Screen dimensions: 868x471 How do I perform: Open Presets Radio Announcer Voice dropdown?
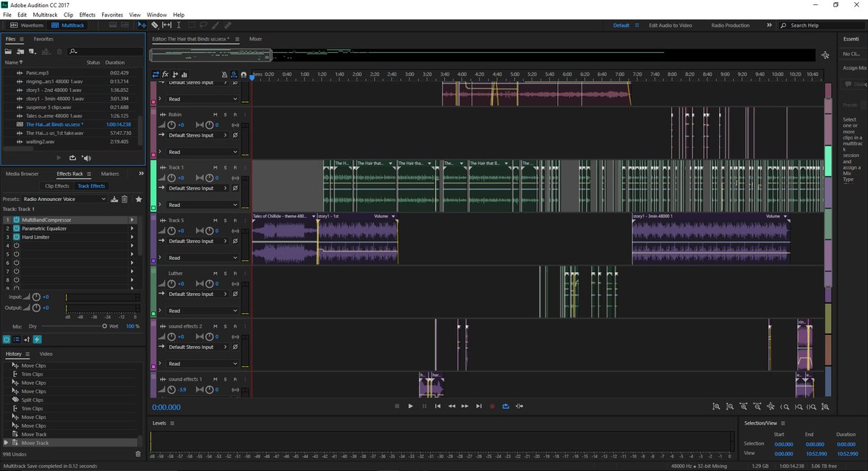click(65, 199)
